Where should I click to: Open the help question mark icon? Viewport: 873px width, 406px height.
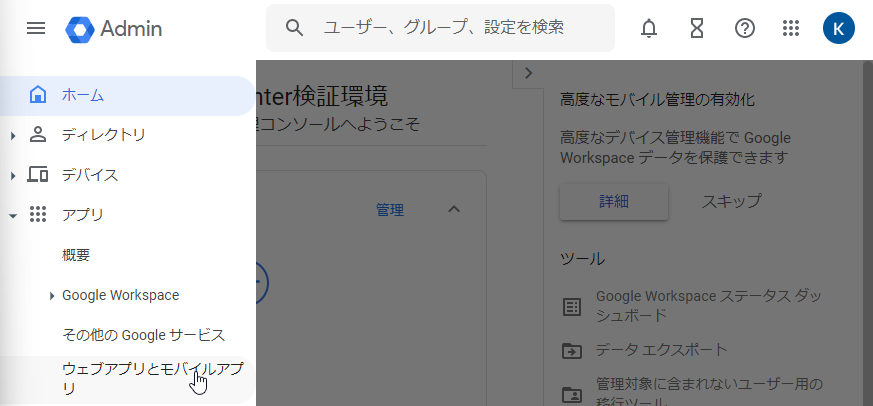click(744, 28)
